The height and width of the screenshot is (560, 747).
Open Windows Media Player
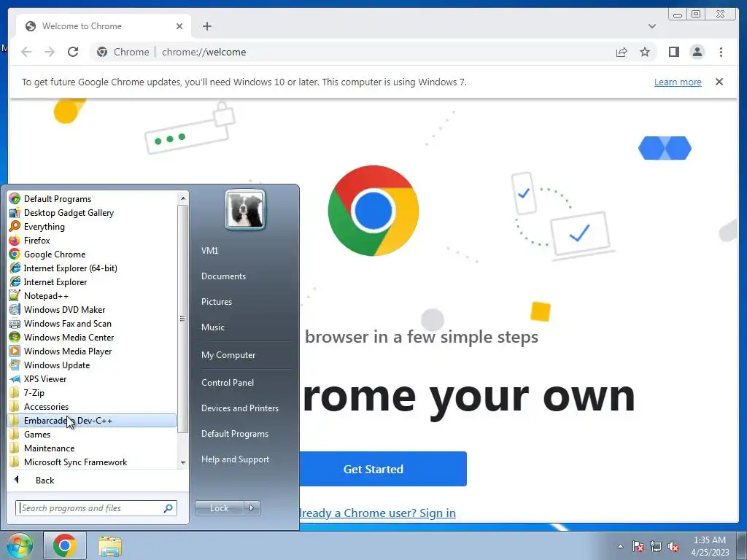pyautogui.click(x=68, y=351)
